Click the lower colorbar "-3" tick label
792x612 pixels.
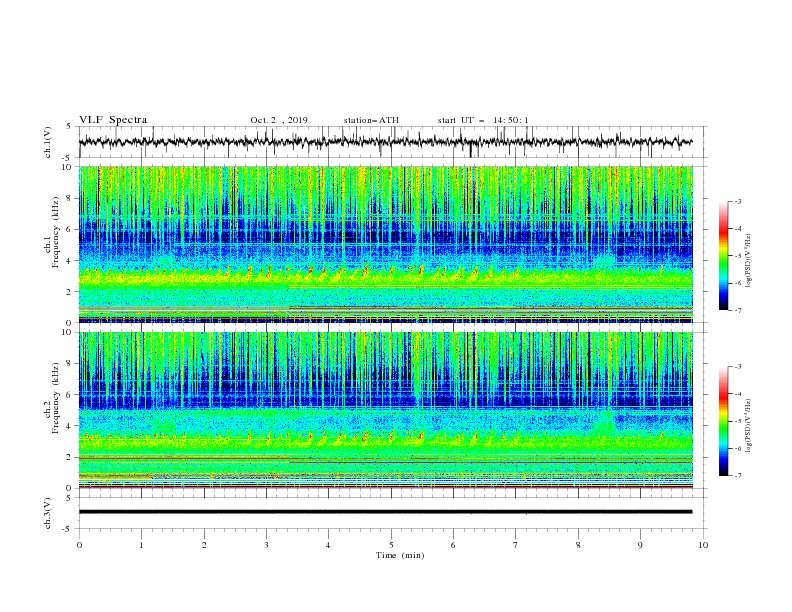(738, 367)
